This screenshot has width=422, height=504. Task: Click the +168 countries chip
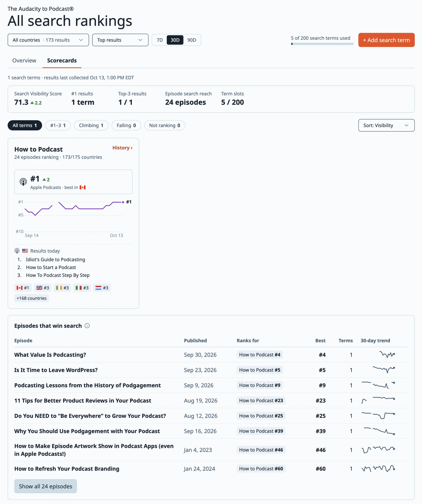[31, 298]
